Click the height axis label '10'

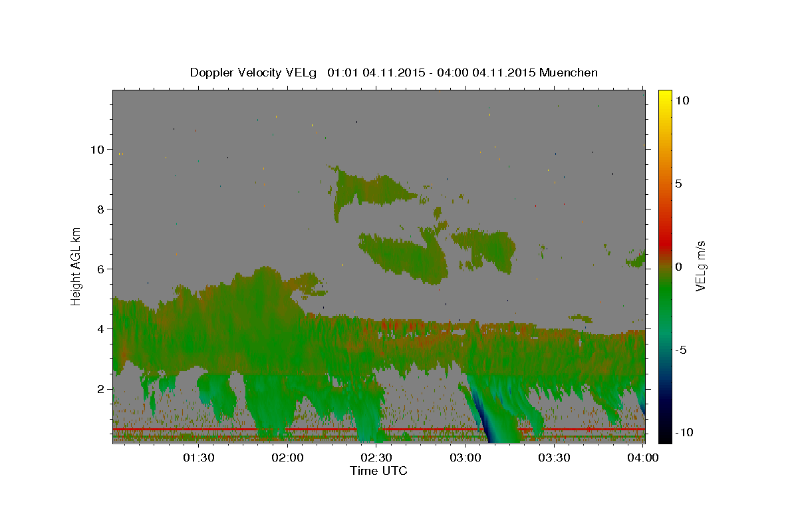(x=97, y=149)
